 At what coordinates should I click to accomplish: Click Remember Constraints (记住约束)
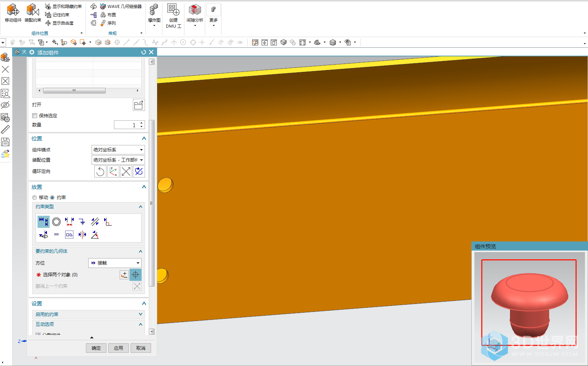(x=57, y=15)
